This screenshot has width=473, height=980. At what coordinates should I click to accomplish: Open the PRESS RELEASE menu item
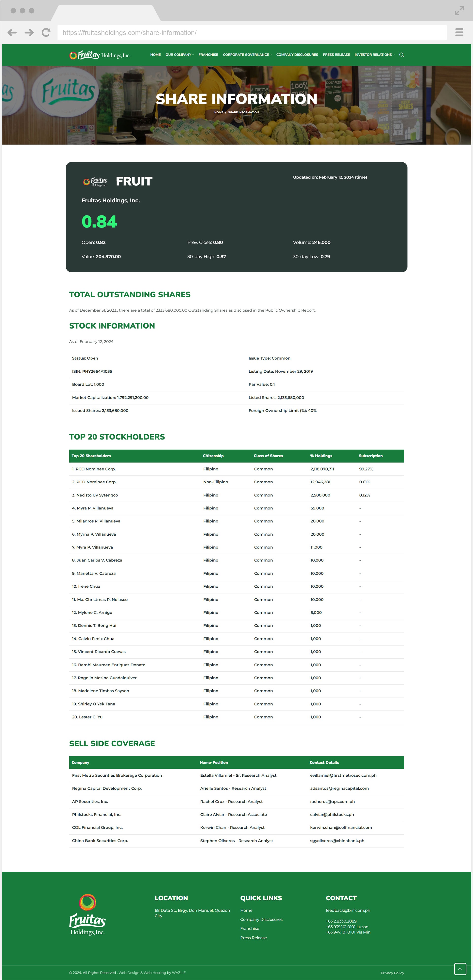pyautogui.click(x=336, y=55)
